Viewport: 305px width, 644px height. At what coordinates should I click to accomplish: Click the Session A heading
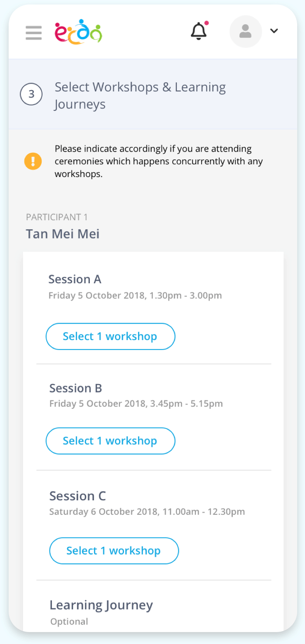click(x=75, y=279)
